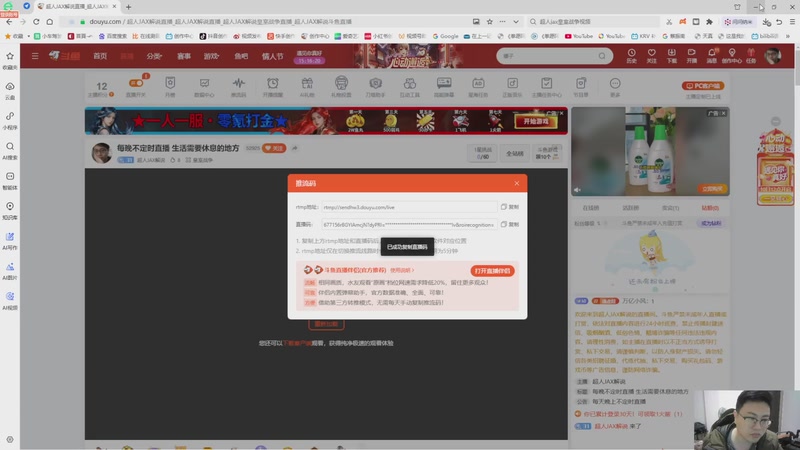The width and height of the screenshot is (800, 450).
Task: Click the PC客户端 button
Action: pos(703,86)
